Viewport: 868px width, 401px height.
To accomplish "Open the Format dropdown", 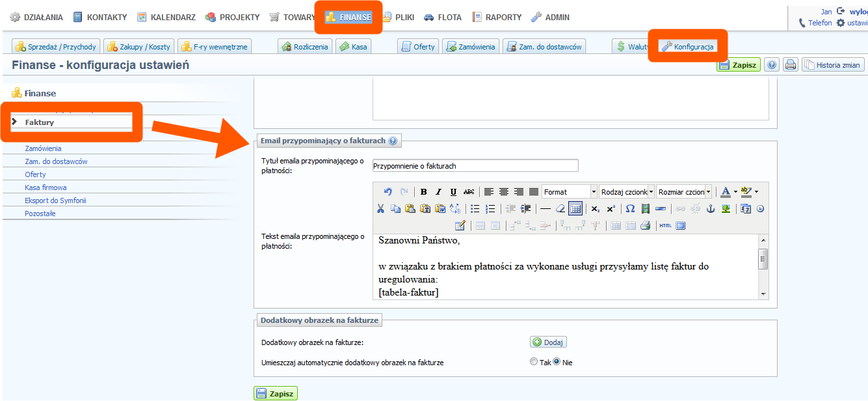I will coord(569,192).
